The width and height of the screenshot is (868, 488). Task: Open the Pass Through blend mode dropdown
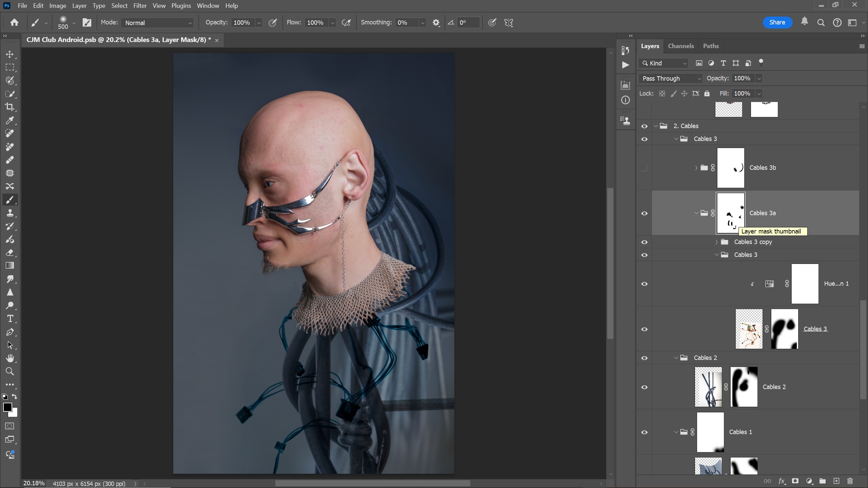coord(671,78)
